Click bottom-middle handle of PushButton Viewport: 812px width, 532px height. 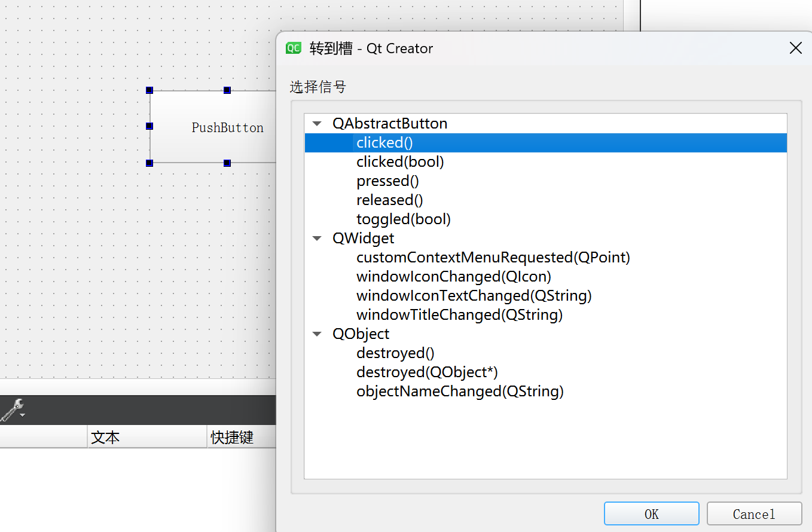click(227, 163)
